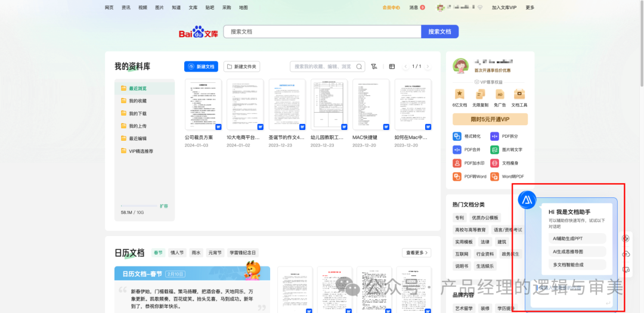Viewport: 644px width, 313px height.
Task: Open the library filter icon
Action: 374,67
